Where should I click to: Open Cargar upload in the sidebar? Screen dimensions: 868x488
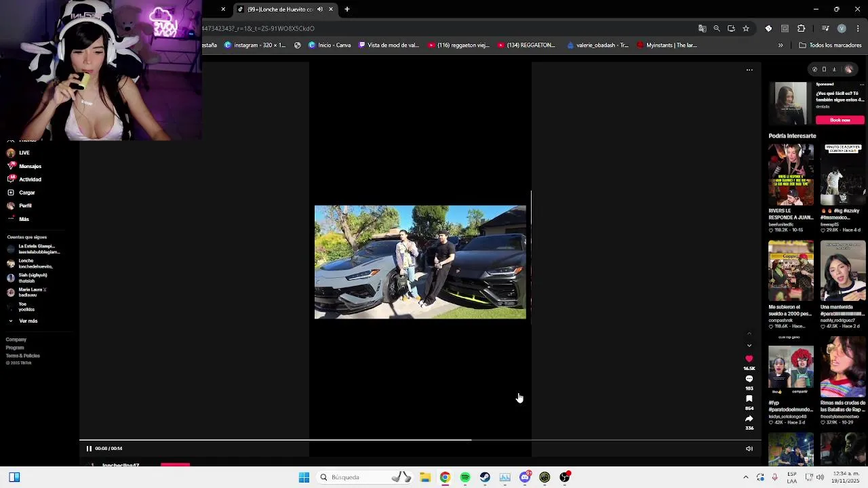[x=21, y=192]
